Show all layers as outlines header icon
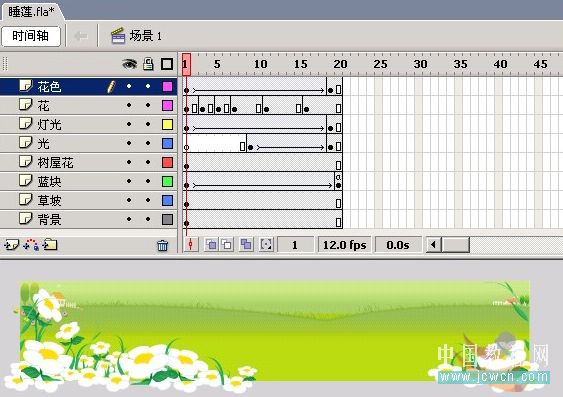The height and width of the screenshot is (397, 563). pos(167,64)
